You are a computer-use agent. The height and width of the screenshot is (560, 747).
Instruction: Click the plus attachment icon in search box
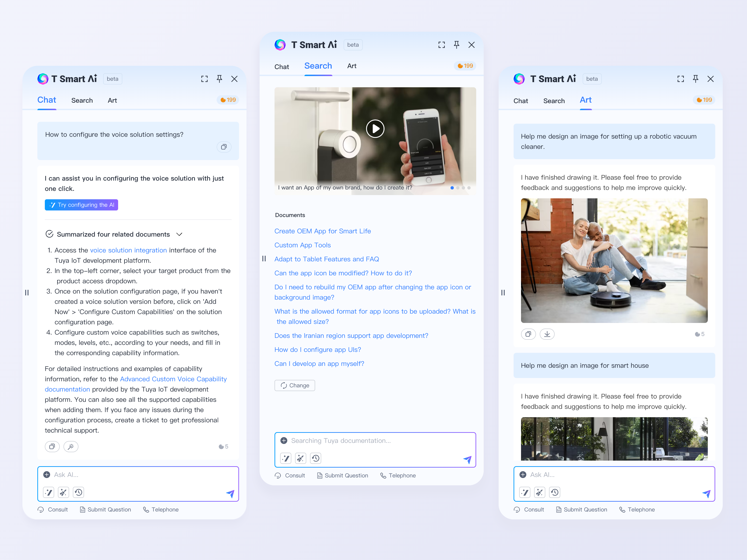[x=284, y=441]
